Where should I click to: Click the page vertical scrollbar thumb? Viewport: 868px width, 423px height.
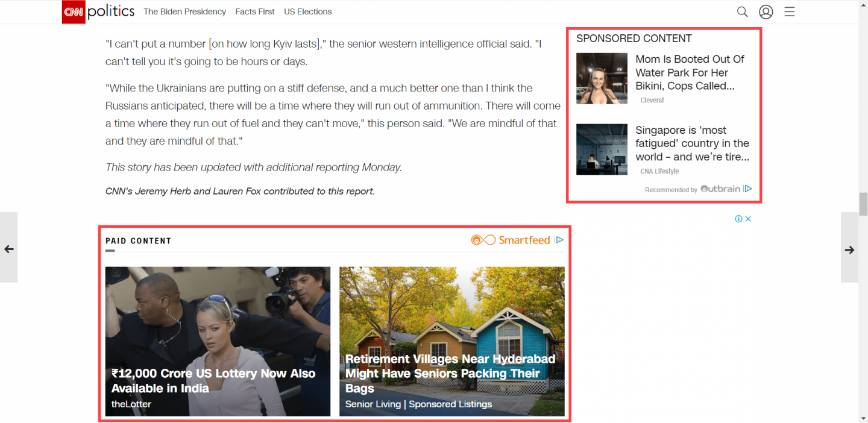pyautogui.click(x=863, y=204)
